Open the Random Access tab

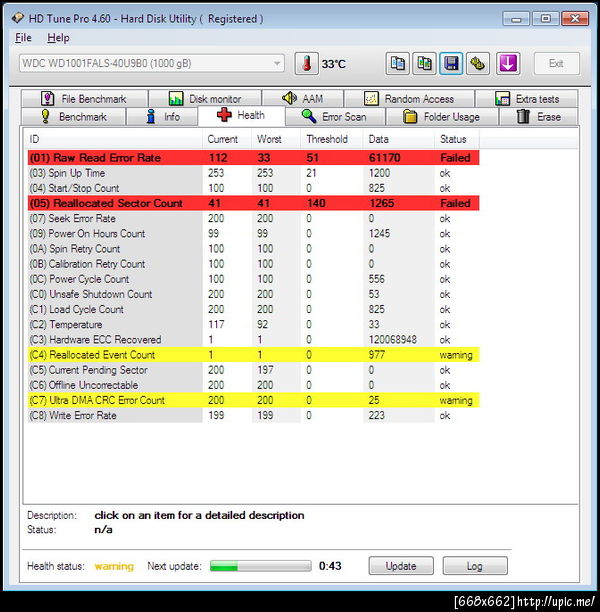click(409, 99)
